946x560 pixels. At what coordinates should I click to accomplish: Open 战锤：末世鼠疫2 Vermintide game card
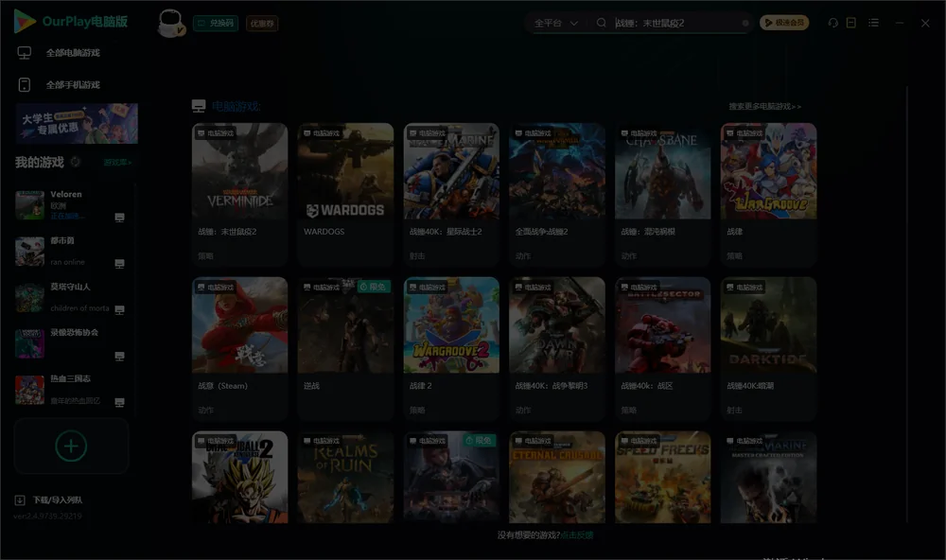pyautogui.click(x=240, y=194)
